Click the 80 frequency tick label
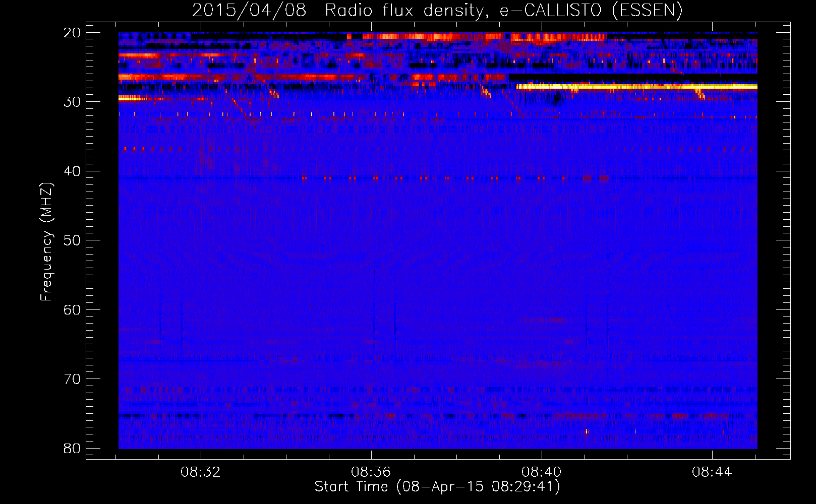The image size is (816, 504). pyautogui.click(x=73, y=449)
